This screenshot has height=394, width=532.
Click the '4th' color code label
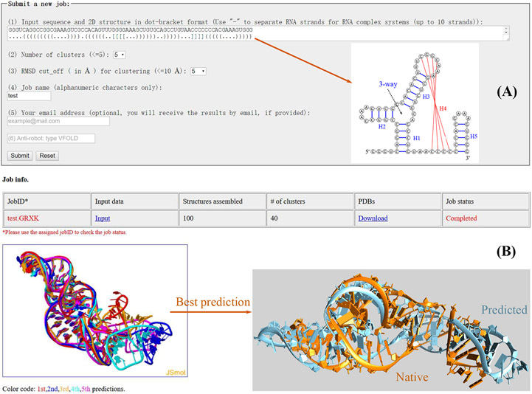point(75,389)
